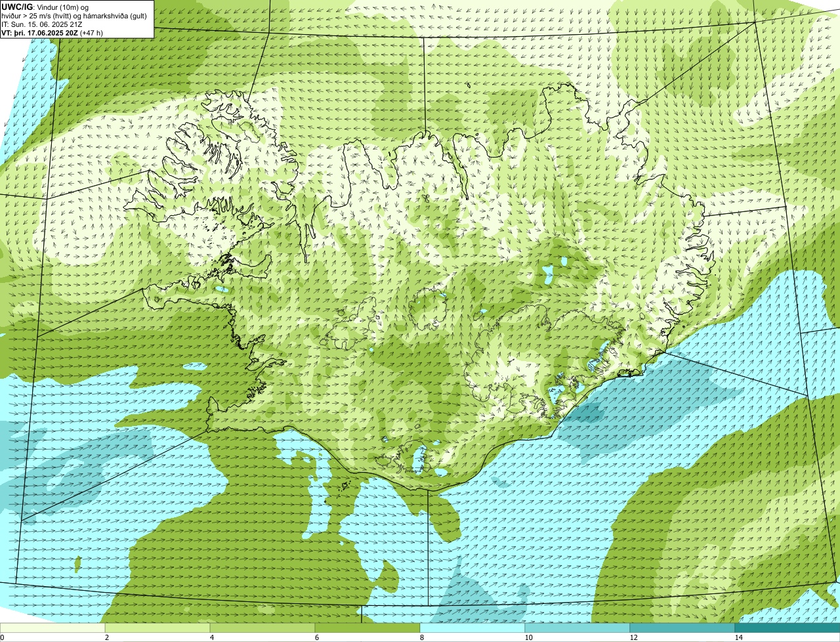Click the 'UWC/IG: Vindur (10m) og' title line
The image size is (840, 642).
[x=45, y=7]
